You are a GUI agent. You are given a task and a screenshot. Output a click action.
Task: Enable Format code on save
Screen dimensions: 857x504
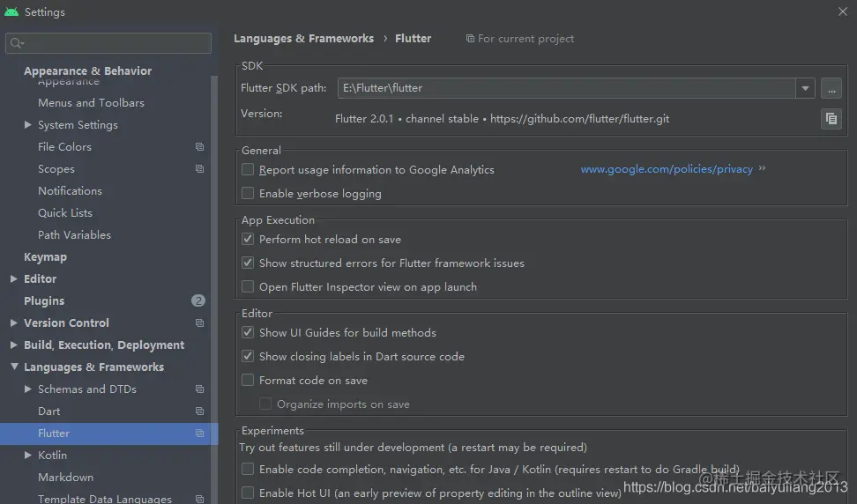click(248, 380)
